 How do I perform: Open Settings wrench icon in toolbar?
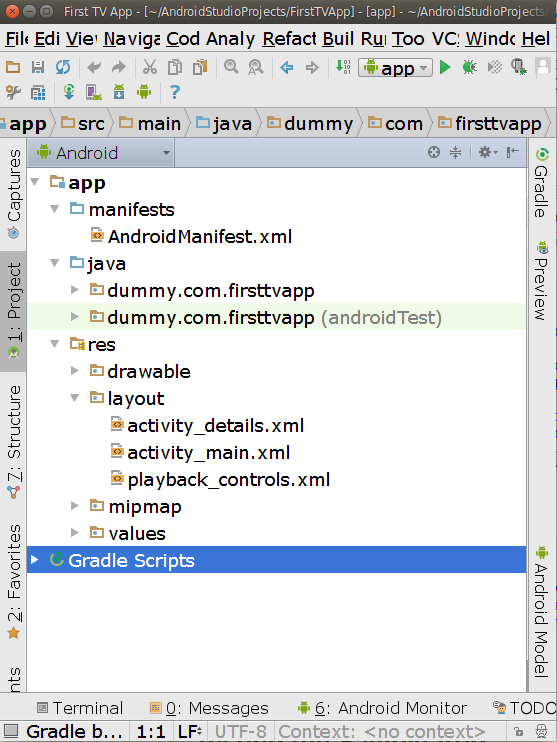[x=13, y=92]
